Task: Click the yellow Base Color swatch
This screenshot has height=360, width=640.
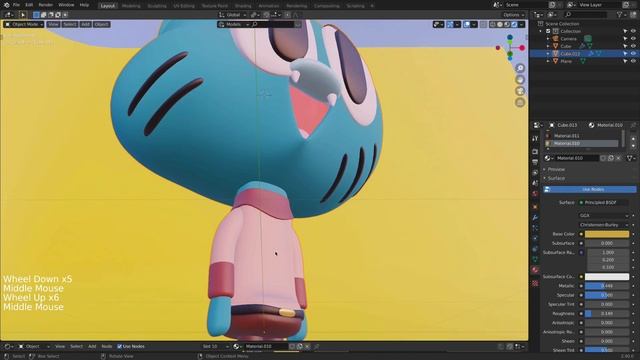Action: 607,234
